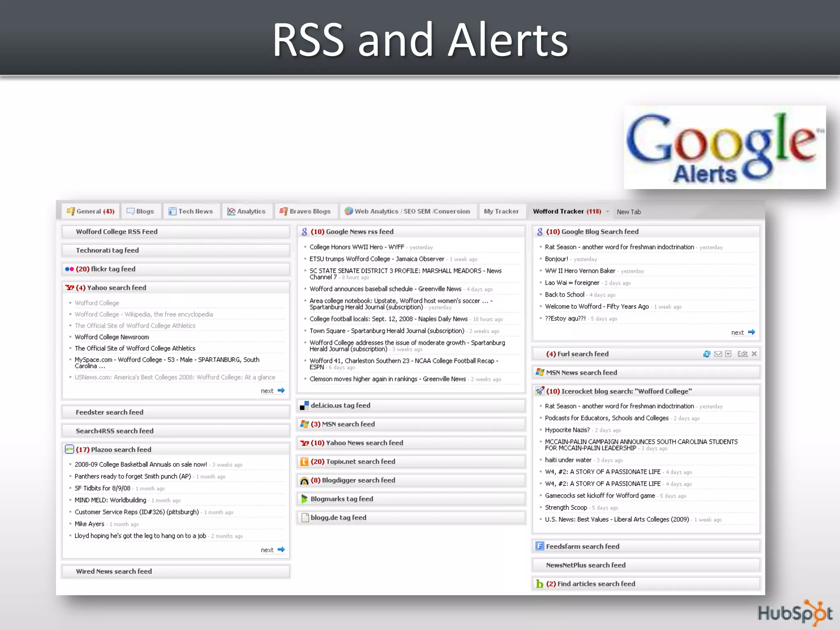The width and height of the screenshot is (840, 630).
Task: Click the Topix.net search feed icon
Action: 304,462
